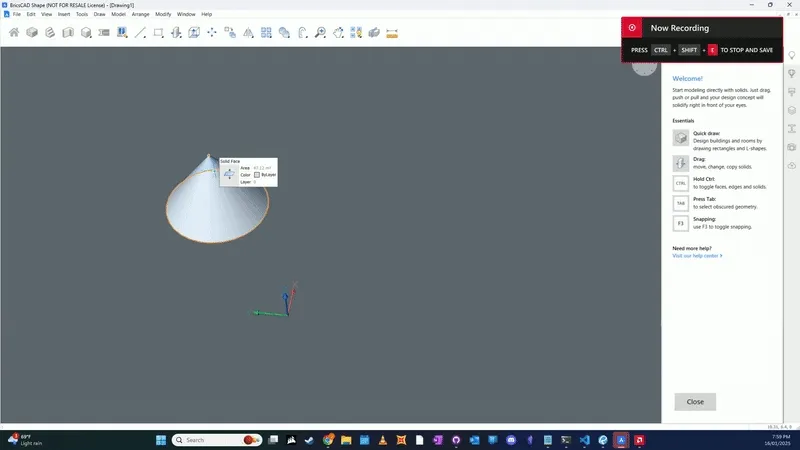Select the Copy objects tool
The height and width of the screenshot is (450, 800).
230,33
